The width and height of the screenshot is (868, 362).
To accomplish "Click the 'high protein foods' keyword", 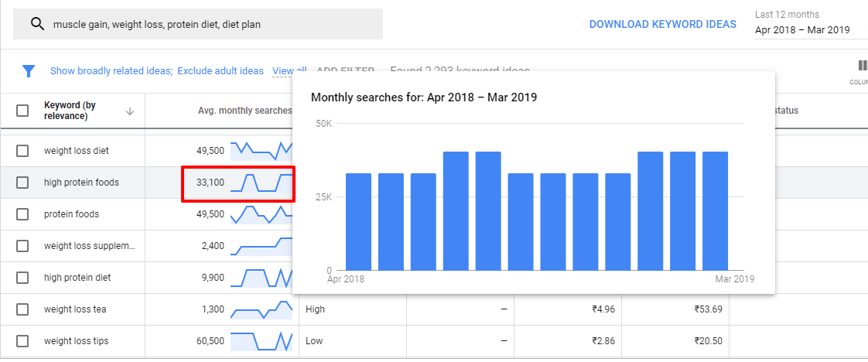I will point(81,183).
